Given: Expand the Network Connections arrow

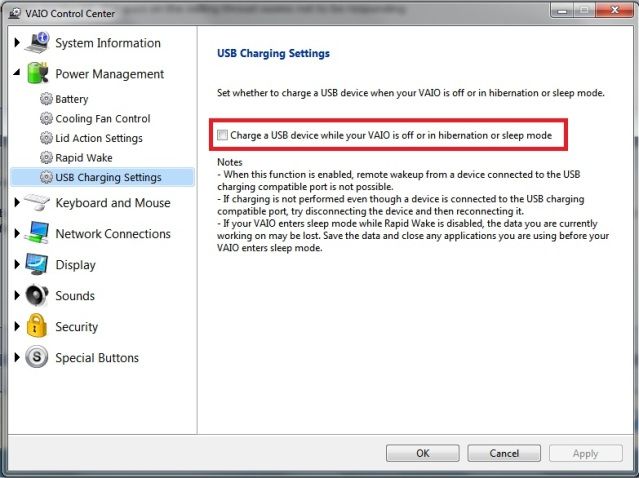Looking at the screenshot, I should click(x=16, y=234).
